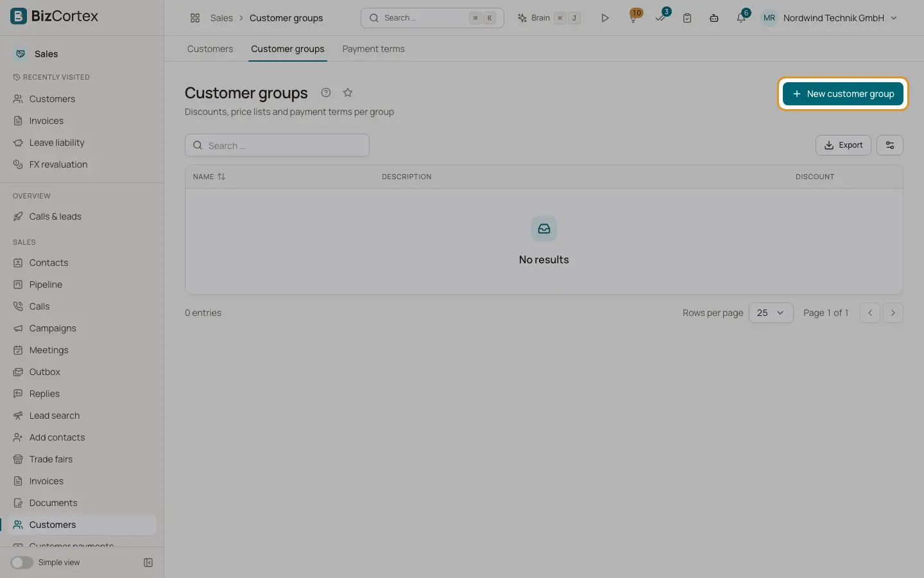Screen dimensions: 924x578
Task: Click the Export button
Action: (843, 145)
